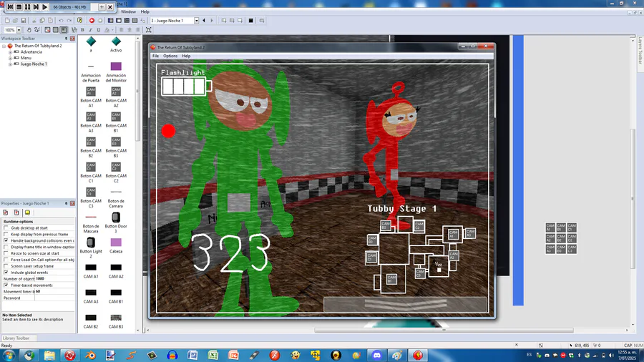Image resolution: width=644 pixels, height=362 pixels.
Task: Click the New file toolbar icon
Action: click(x=7, y=21)
